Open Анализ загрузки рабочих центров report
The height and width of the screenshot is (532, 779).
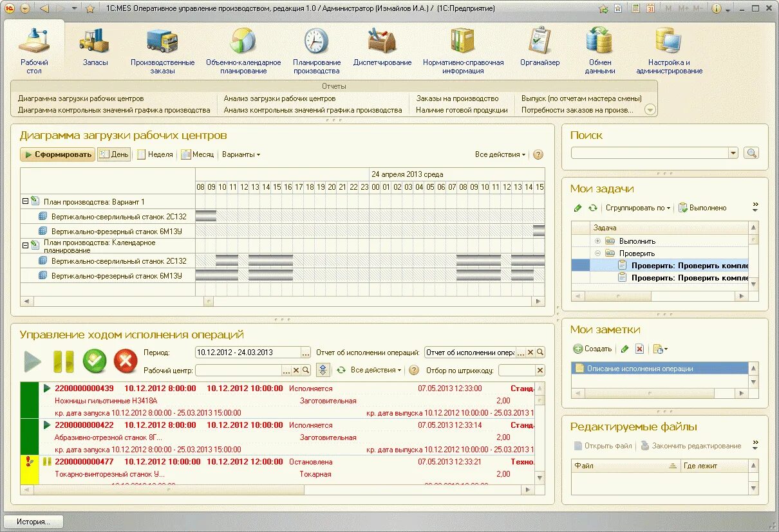[279, 98]
